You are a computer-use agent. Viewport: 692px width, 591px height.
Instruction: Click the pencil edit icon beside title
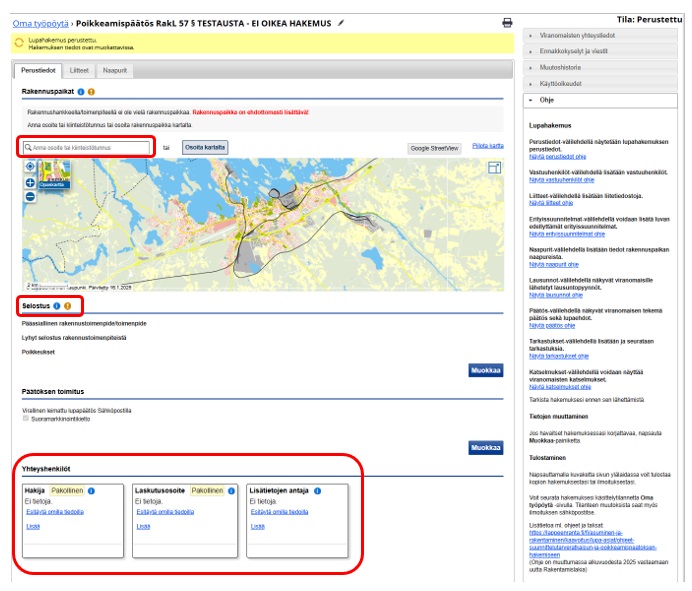(x=341, y=23)
